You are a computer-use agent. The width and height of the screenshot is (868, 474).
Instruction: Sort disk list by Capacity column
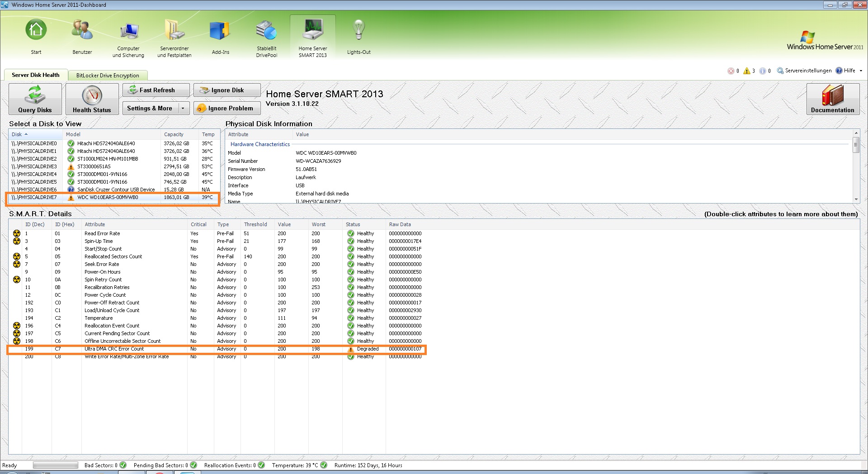[x=180, y=134]
